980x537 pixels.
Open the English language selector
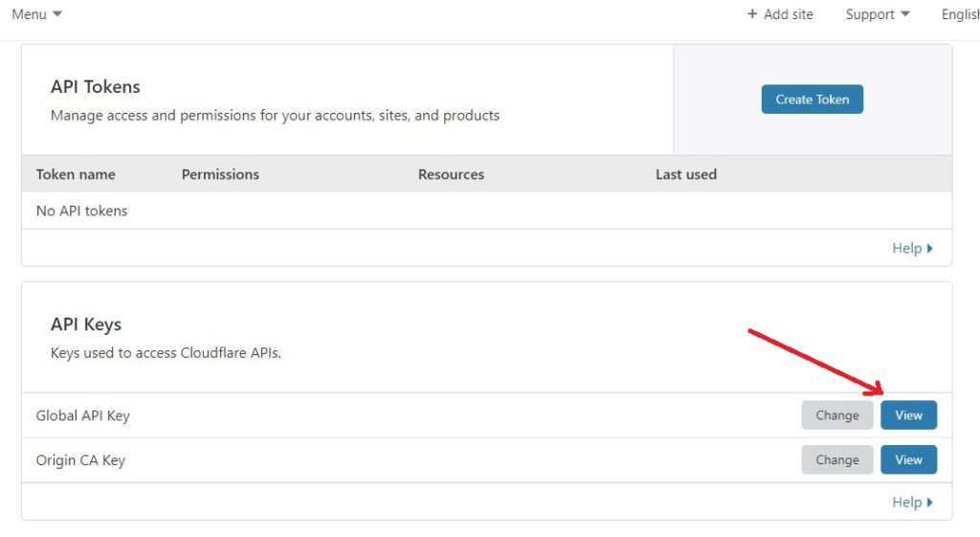(x=961, y=14)
